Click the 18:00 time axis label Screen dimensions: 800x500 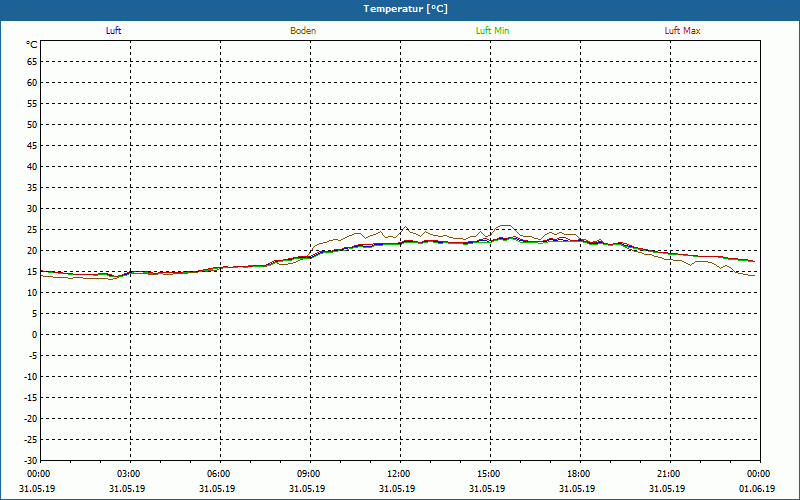579,474
